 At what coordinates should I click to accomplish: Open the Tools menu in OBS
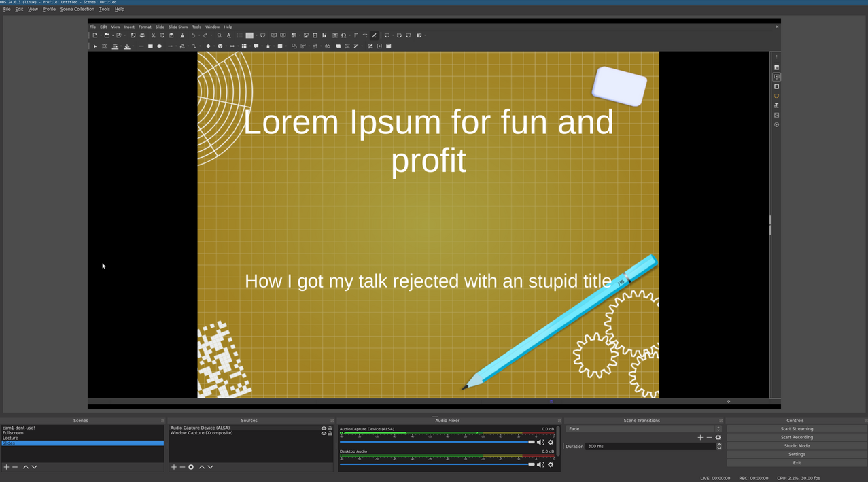tap(104, 10)
